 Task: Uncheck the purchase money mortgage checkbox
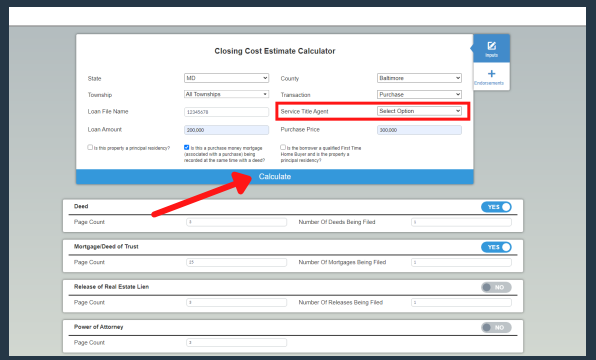pos(187,147)
